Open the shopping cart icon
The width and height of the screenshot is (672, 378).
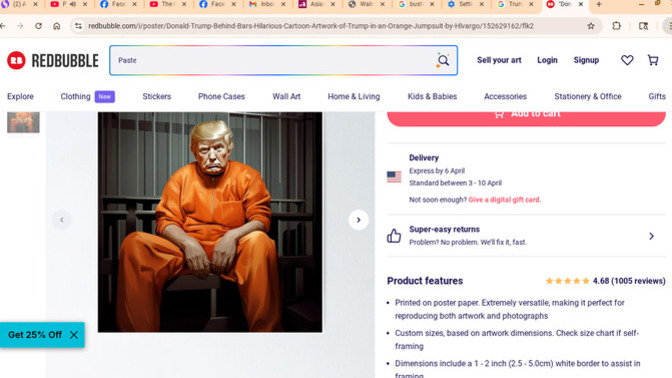tap(653, 60)
